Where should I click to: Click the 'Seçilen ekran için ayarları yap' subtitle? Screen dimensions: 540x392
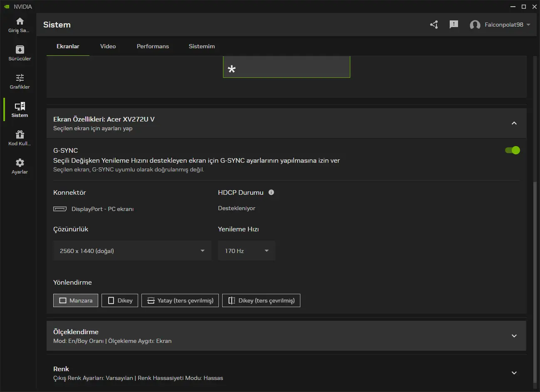tap(93, 128)
